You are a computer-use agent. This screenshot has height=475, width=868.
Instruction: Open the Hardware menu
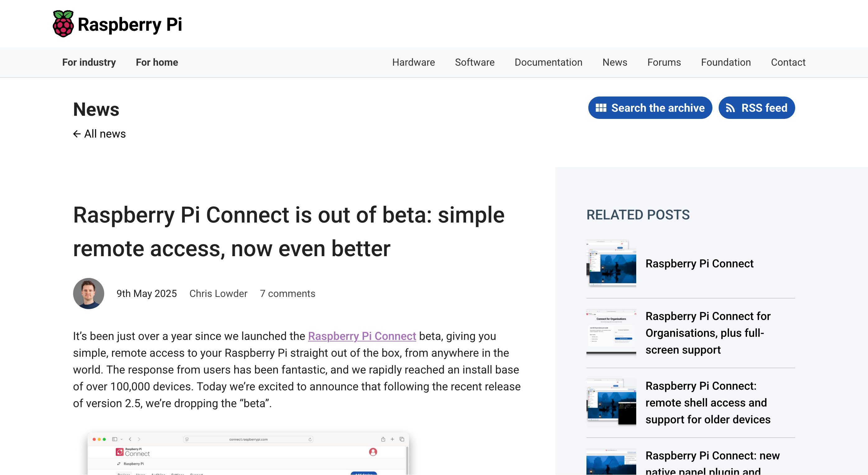(413, 62)
